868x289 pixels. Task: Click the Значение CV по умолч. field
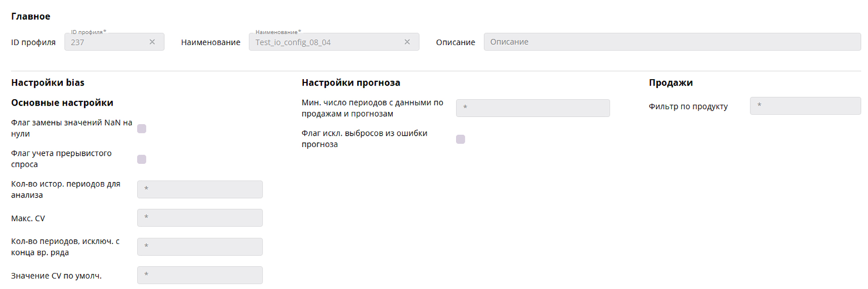[x=200, y=275]
